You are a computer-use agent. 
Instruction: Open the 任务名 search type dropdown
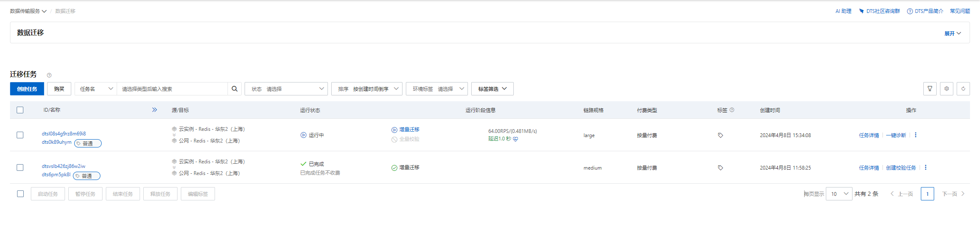coord(96,89)
